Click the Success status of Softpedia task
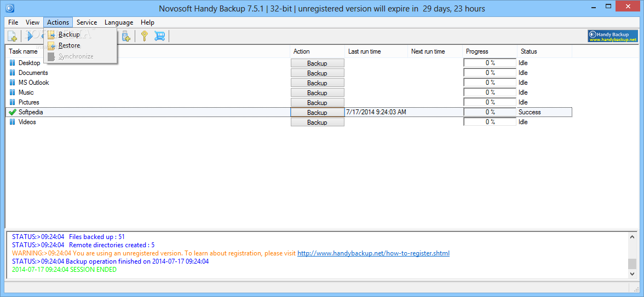The image size is (644, 297). (x=530, y=112)
